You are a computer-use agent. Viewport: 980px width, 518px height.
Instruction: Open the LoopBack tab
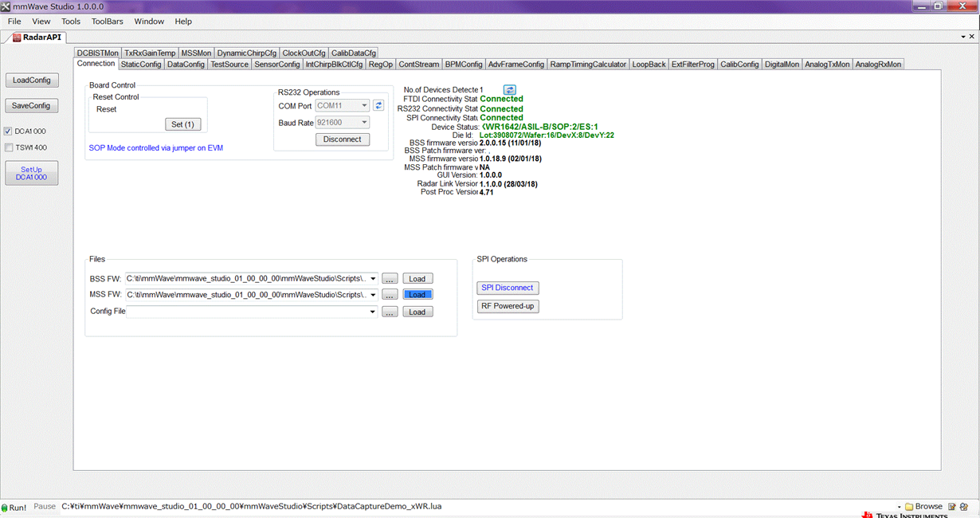pos(649,65)
